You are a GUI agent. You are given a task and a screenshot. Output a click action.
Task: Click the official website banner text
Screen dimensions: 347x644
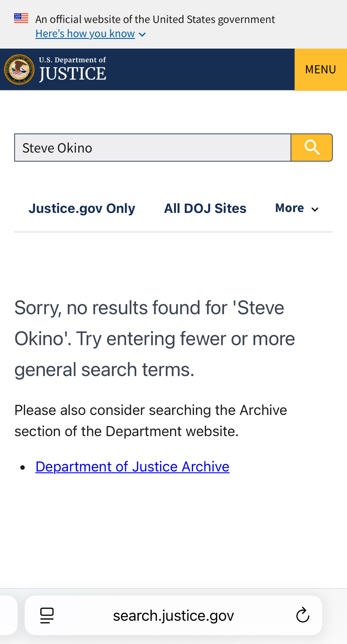[x=155, y=19]
